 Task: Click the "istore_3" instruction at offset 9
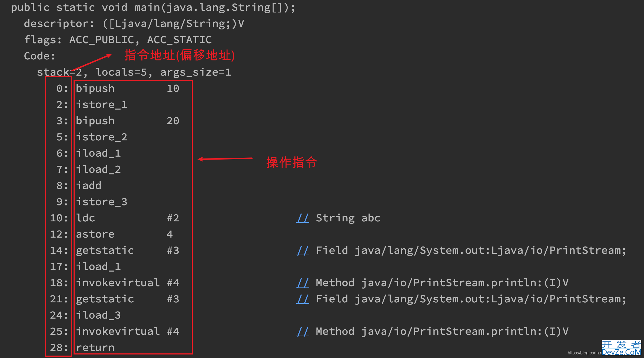click(x=101, y=202)
